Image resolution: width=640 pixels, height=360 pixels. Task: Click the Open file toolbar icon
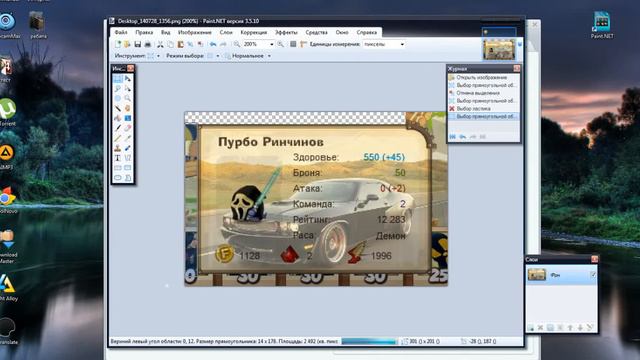(x=127, y=44)
